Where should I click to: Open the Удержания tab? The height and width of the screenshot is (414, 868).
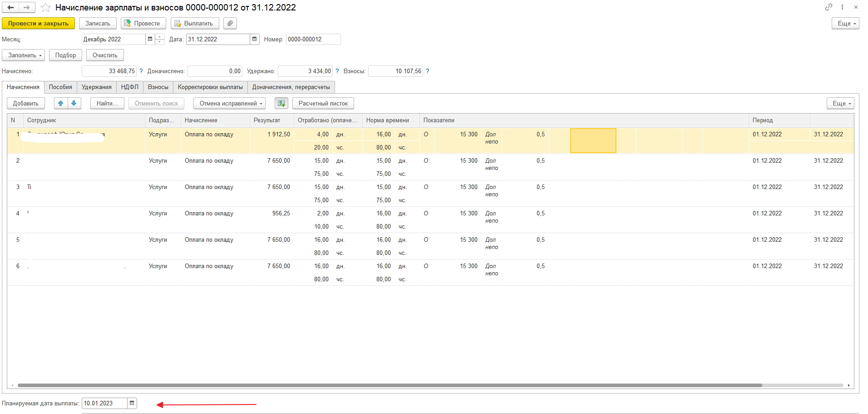click(96, 87)
